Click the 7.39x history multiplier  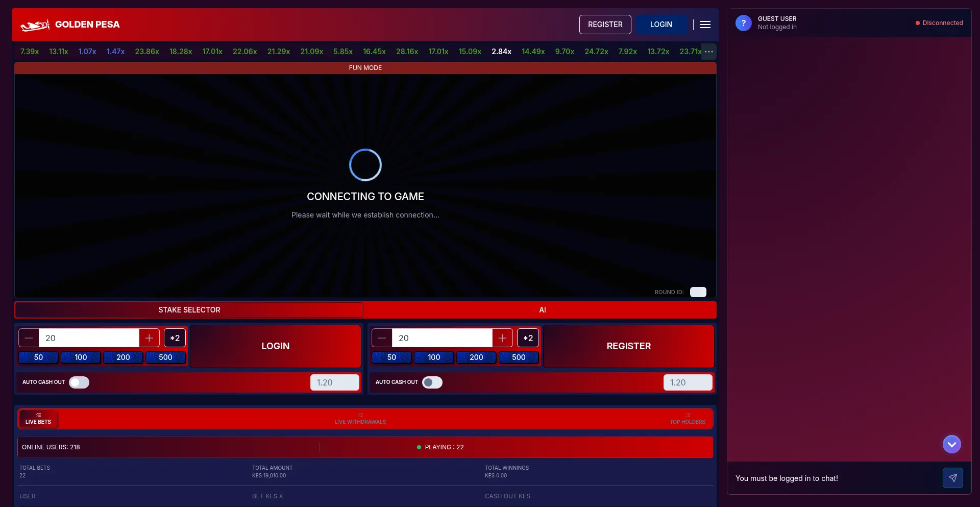30,52
